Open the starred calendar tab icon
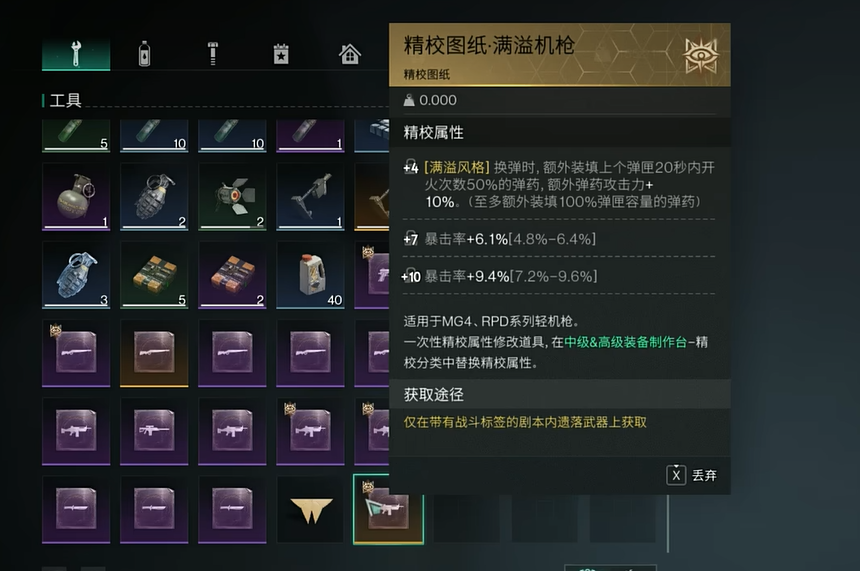Viewport: 860px width, 571px height. click(x=281, y=54)
